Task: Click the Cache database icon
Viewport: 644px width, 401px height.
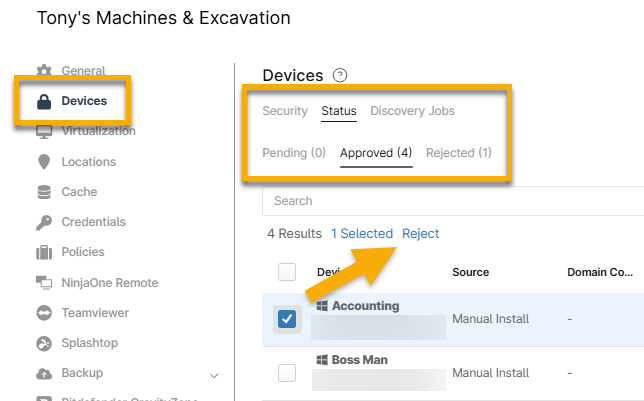Action: pos(44,192)
